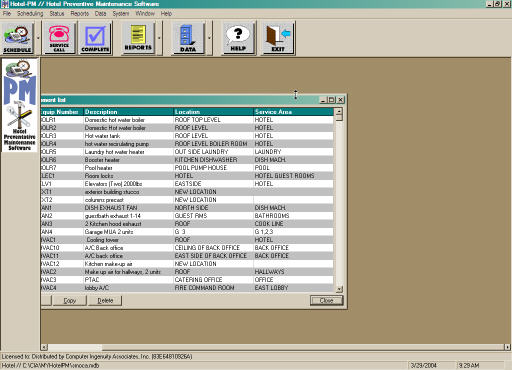This screenshot has width=512, height=370.
Task: Click the POOL PUMP HOUSE location cell
Action: pos(213,168)
